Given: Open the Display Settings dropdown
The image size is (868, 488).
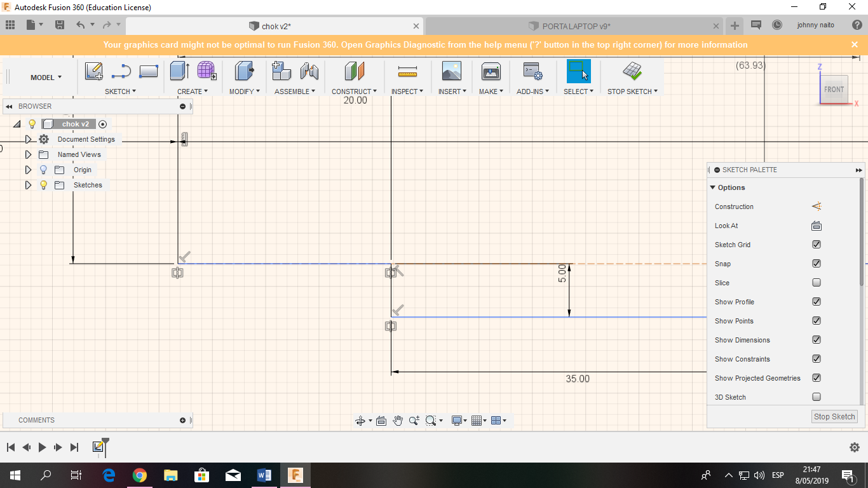Looking at the screenshot, I should [459, 420].
